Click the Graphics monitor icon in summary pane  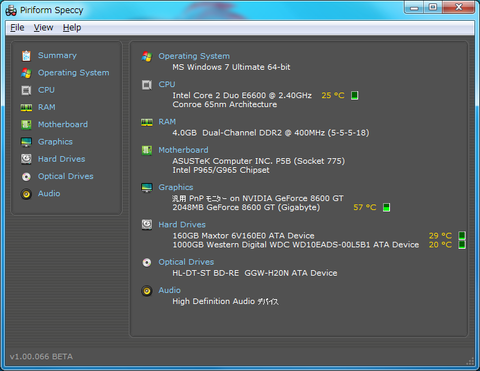pyautogui.click(x=147, y=188)
